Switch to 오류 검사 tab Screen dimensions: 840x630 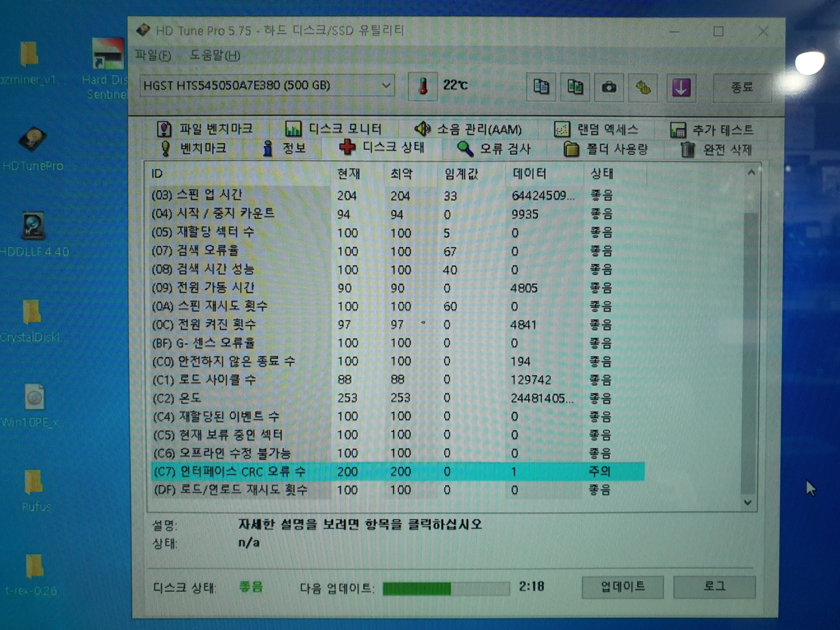point(494,149)
